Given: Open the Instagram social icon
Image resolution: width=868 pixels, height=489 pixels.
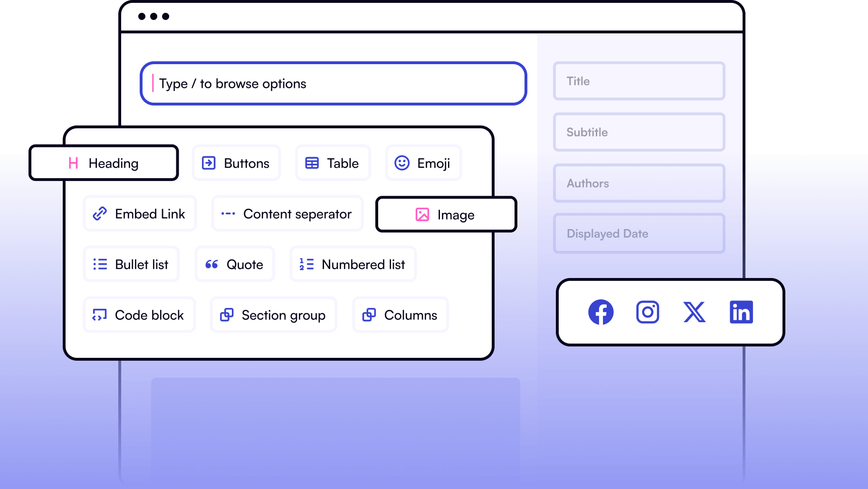Looking at the screenshot, I should 648,312.
